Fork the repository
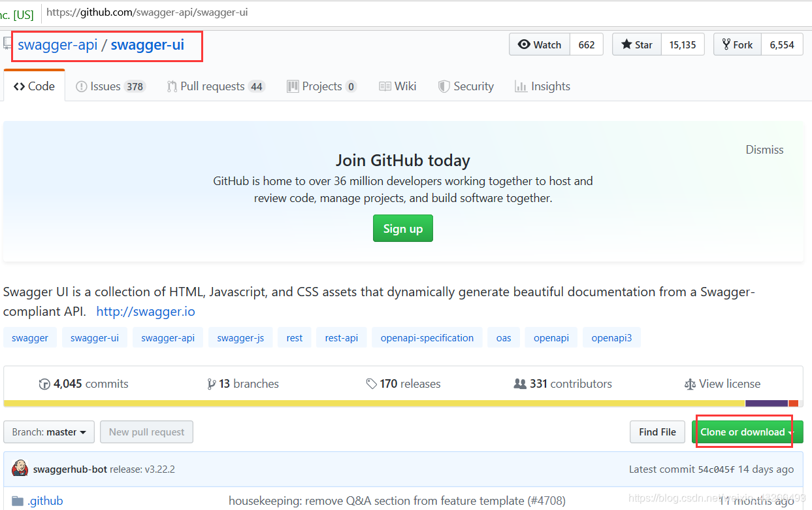 [x=738, y=44]
